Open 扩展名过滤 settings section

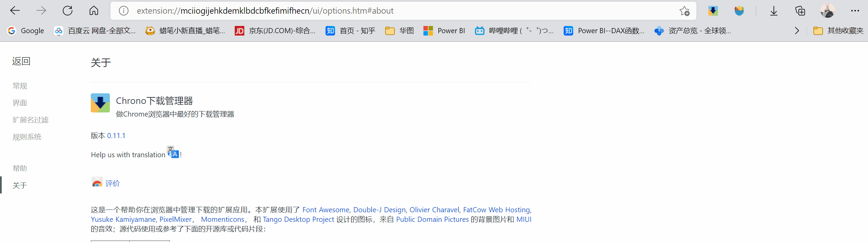(x=30, y=120)
